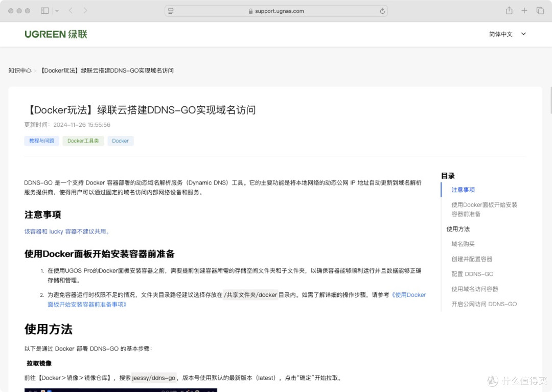Go to 知识中心 breadcrumb
Viewport: 552px width, 392px height.
20,71
